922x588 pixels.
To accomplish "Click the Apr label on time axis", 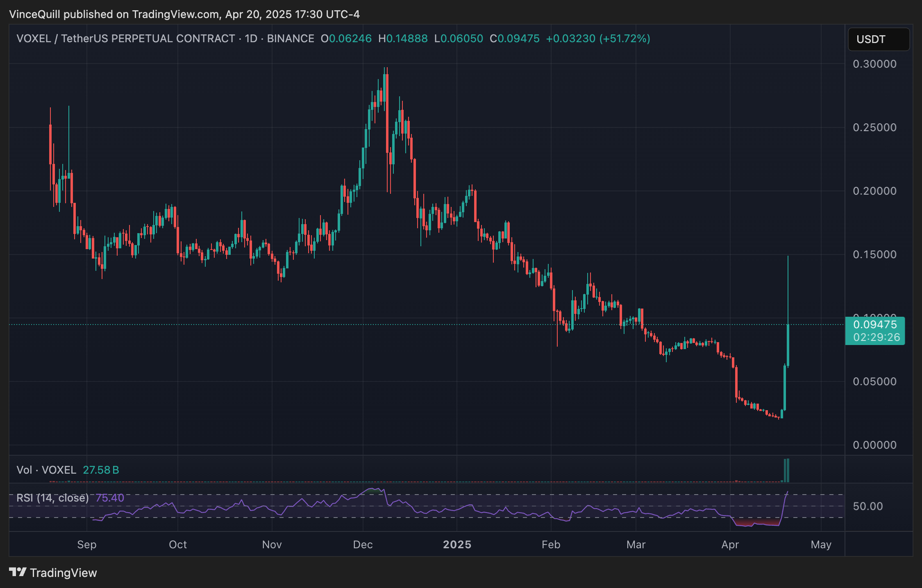I will [730, 545].
